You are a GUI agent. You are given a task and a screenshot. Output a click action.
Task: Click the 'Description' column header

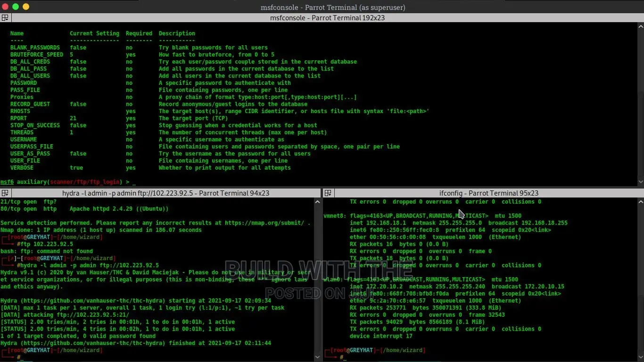(x=177, y=33)
